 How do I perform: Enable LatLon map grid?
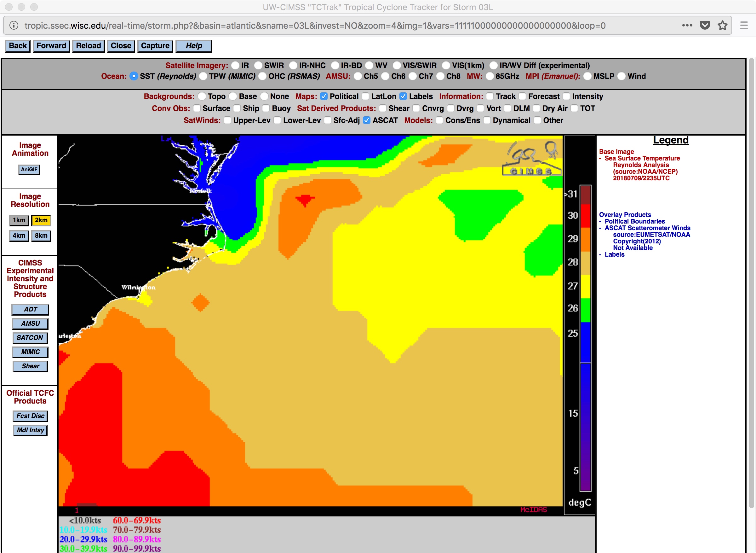[x=365, y=96]
